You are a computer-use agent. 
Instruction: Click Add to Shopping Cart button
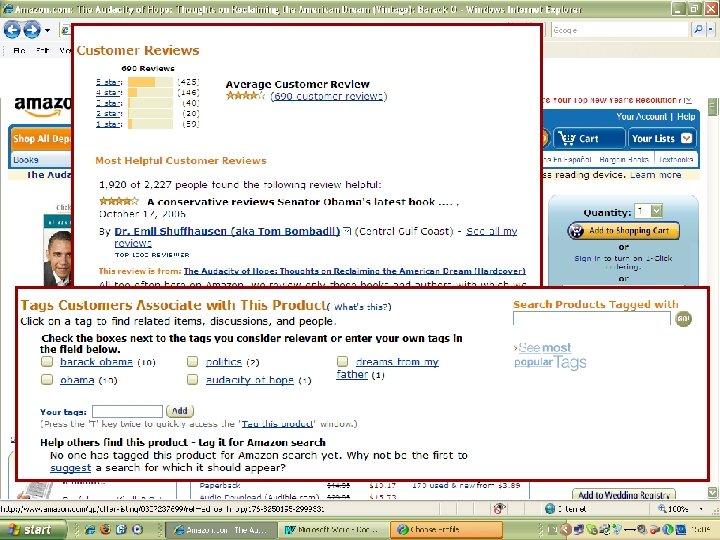coord(624,231)
